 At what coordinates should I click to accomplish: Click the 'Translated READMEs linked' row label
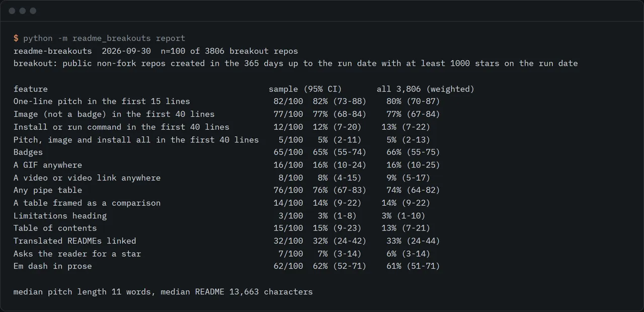pyautogui.click(x=75, y=241)
